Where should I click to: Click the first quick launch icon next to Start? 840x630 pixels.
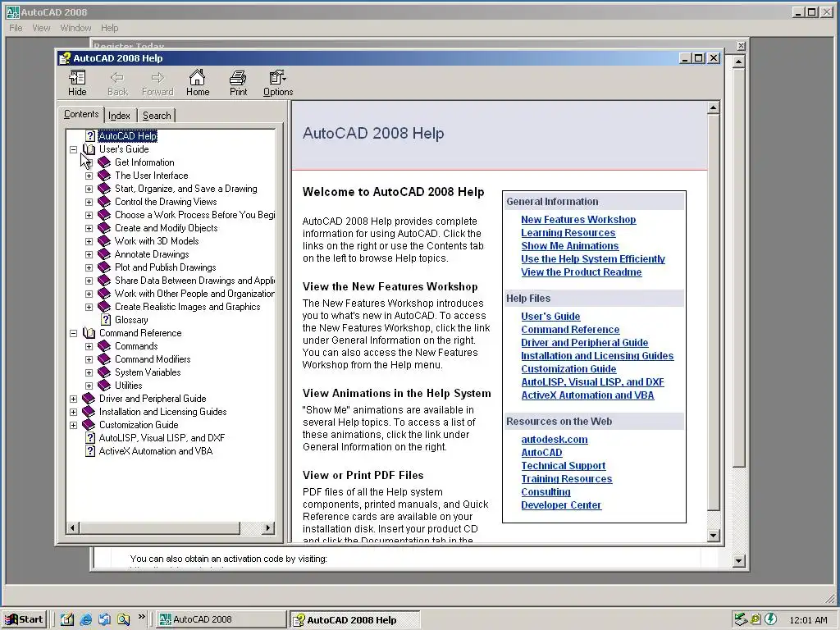tap(67, 619)
